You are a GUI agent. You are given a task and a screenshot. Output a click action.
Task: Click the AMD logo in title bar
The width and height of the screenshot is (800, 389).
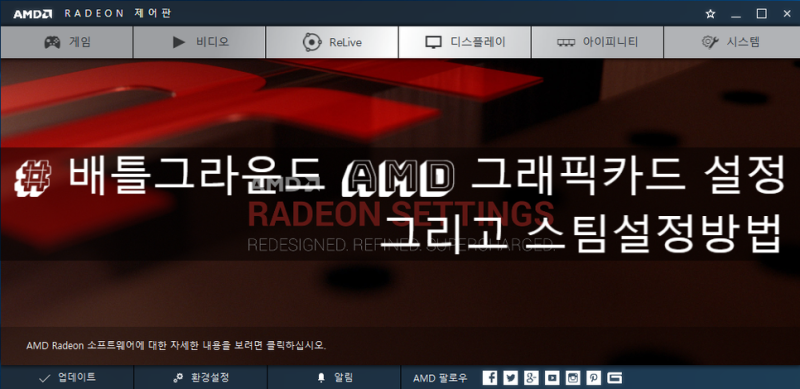tap(32, 14)
